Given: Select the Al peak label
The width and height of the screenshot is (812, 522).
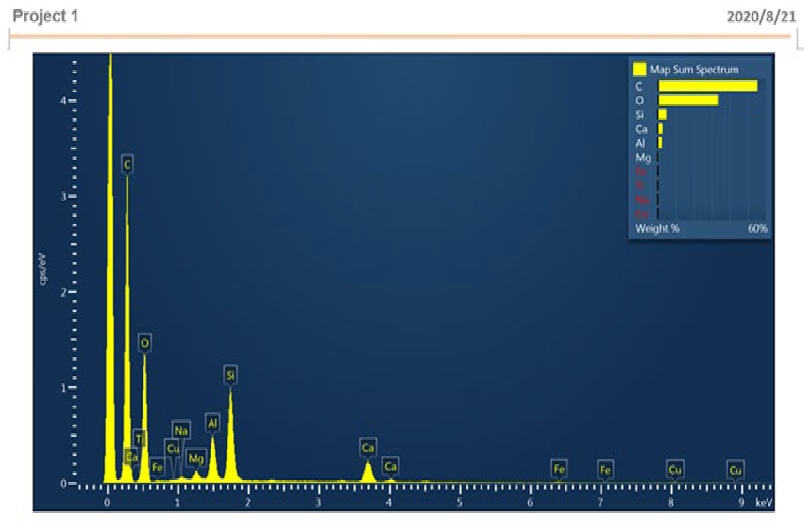Looking at the screenshot, I should tap(212, 423).
